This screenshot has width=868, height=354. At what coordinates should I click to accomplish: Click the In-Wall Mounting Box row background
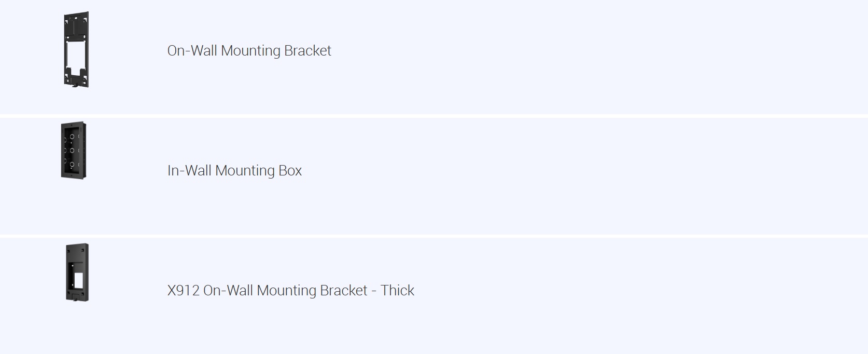434,176
